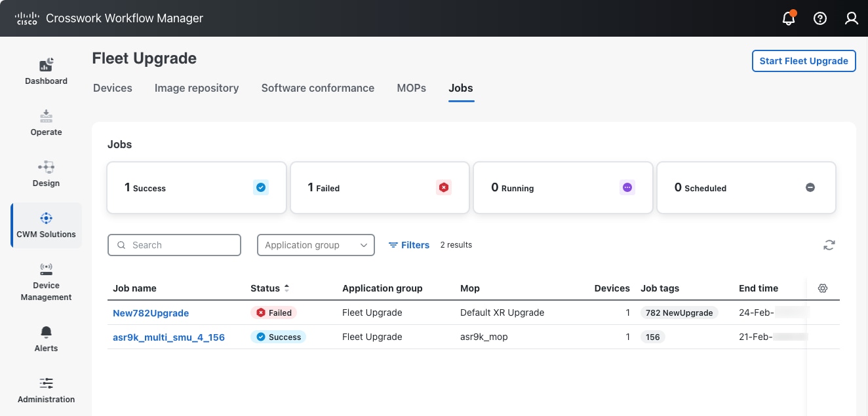Viewport: 868px width, 416px height.
Task: Open the user profile icon
Action: 852,18
